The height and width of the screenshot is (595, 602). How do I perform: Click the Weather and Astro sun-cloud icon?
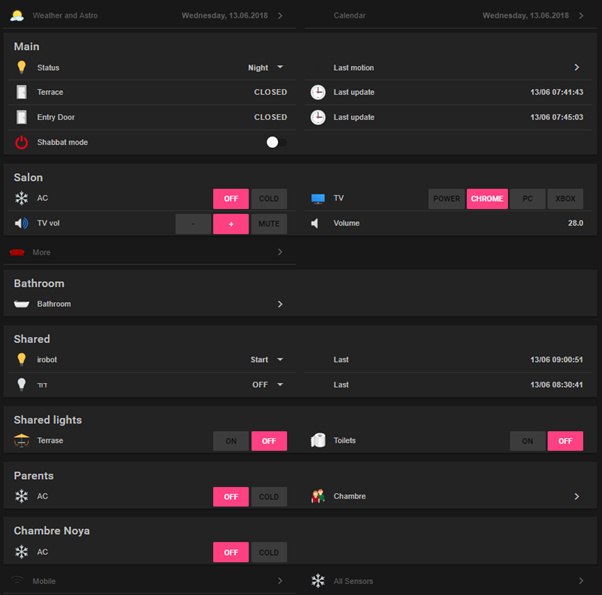pyautogui.click(x=17, y=15)
